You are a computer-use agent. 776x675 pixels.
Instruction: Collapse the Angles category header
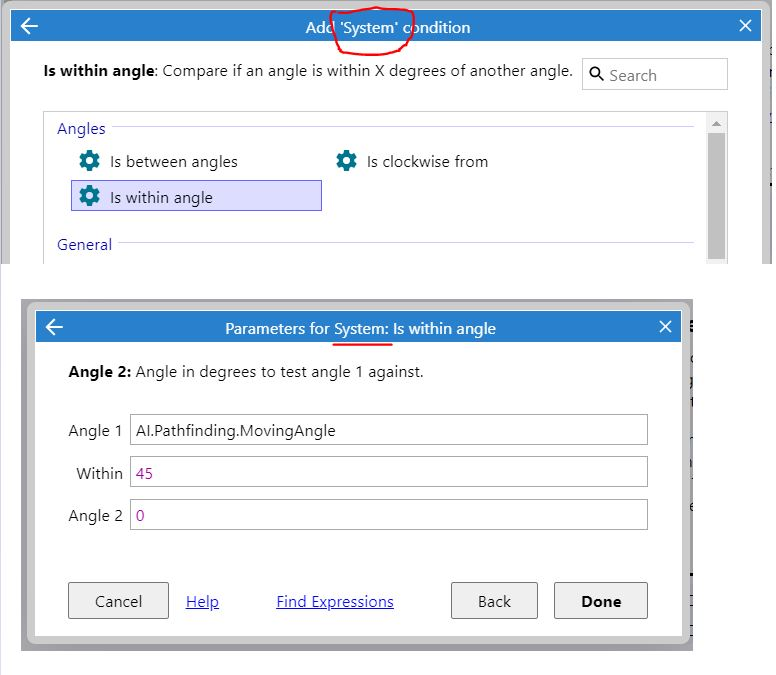81,128
